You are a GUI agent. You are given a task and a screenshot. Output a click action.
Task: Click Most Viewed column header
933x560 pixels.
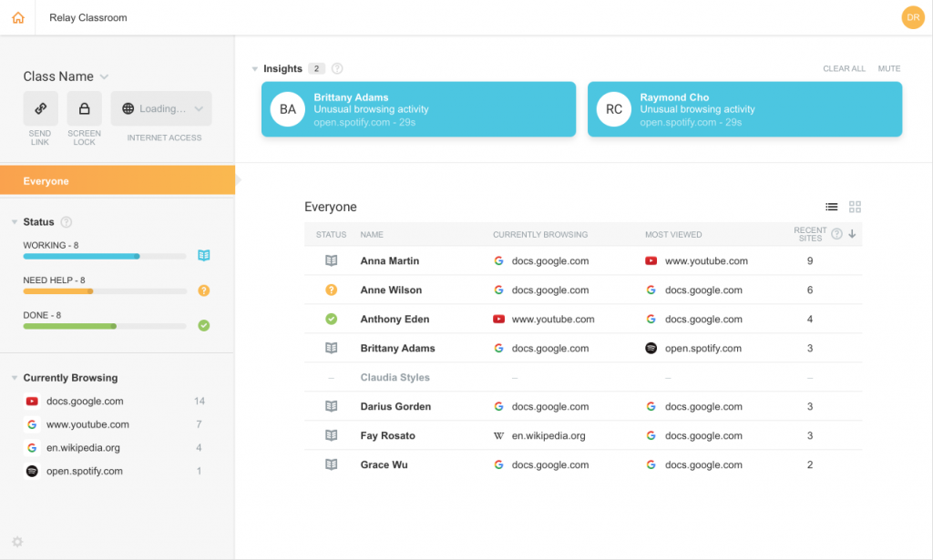[x=673, y=234]
